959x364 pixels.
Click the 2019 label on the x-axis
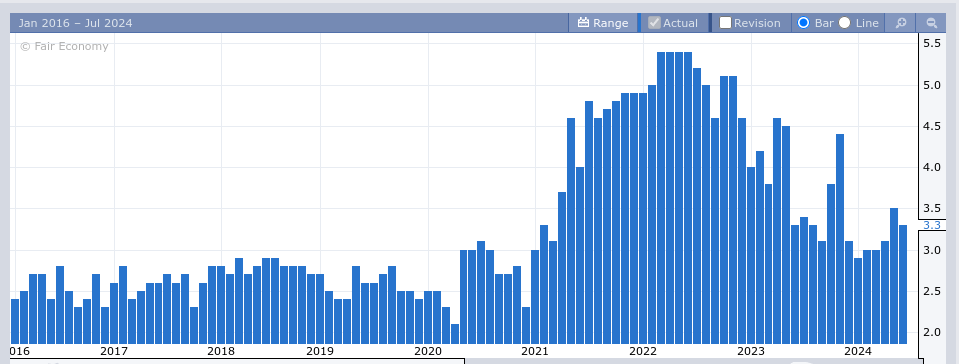pos(320,351)
